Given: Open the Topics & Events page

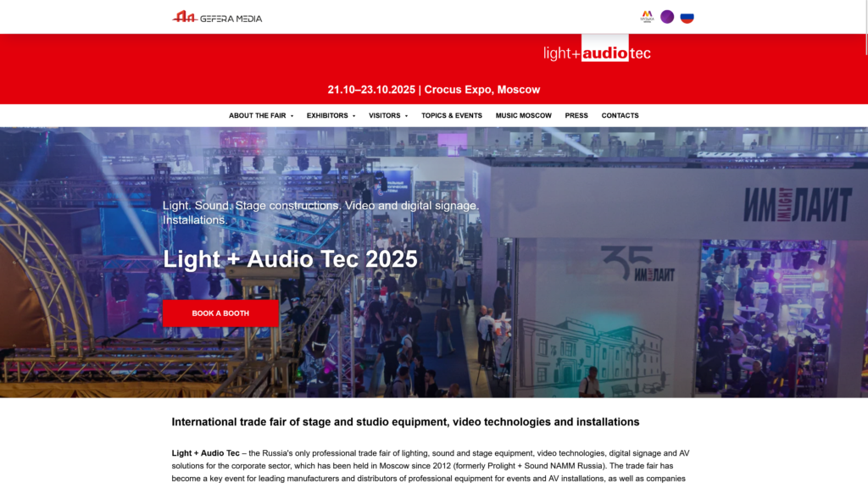Looking at the screenshot, I should click(x=452, y=115).
